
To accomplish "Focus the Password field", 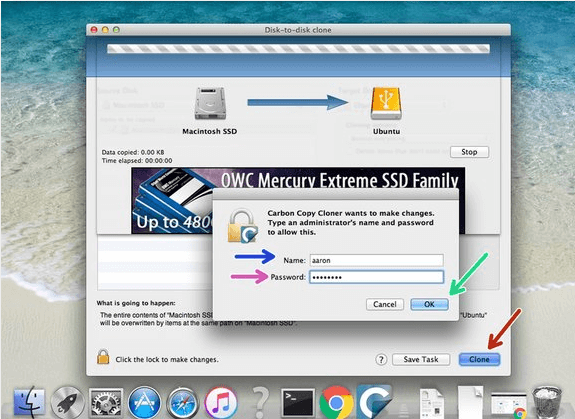I will click(x=376, y=277).
